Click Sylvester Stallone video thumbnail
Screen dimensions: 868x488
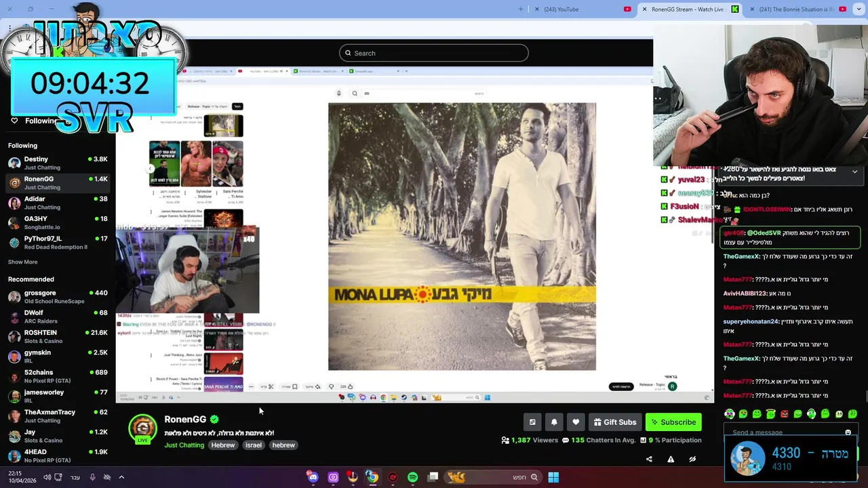click(196, 163)
